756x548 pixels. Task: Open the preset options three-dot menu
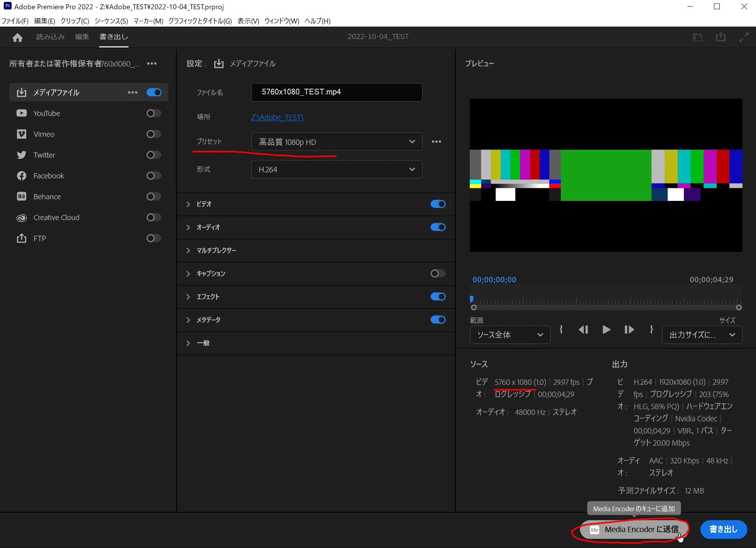point(436,142)
